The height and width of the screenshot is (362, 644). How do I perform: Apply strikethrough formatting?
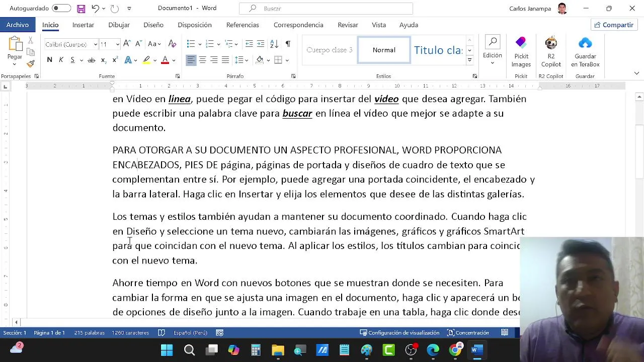[92, 60]
